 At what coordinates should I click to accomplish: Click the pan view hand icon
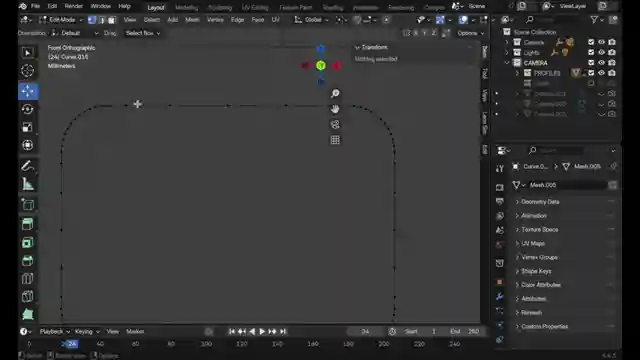(335, 109)
